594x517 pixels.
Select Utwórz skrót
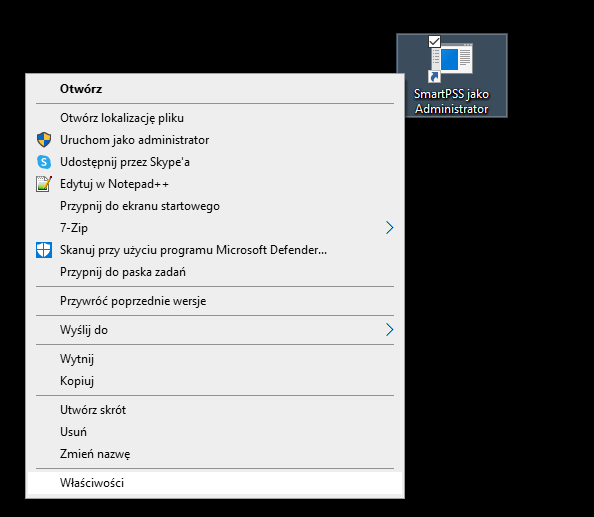point(215,410)
